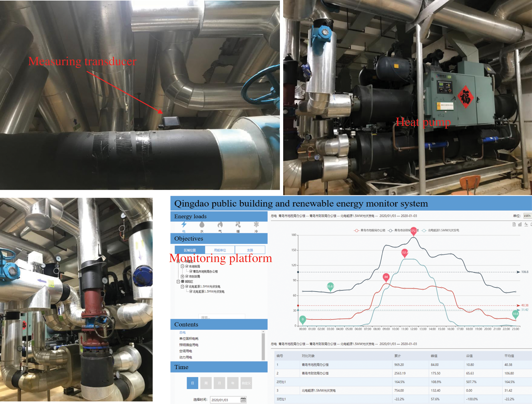The height and width of the screenshot is (404, 532).
Task: Open calendar picker icon in date field
Action: 243,400
